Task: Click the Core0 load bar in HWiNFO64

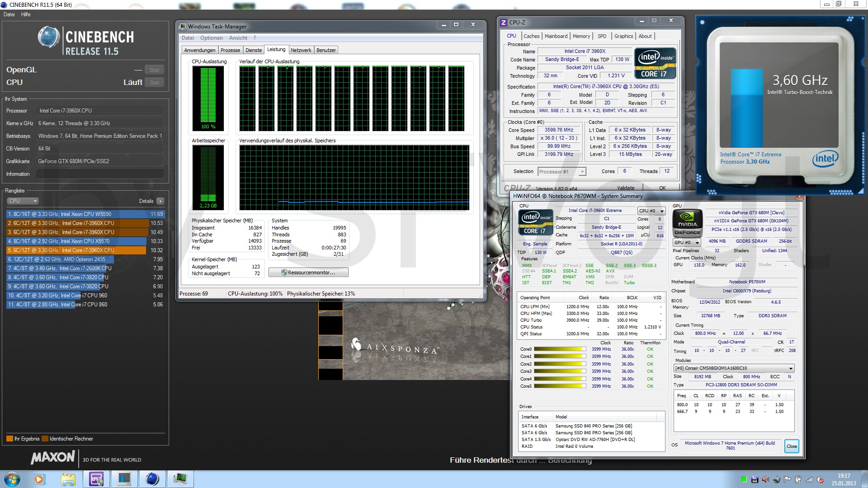Action: point(560,349)
